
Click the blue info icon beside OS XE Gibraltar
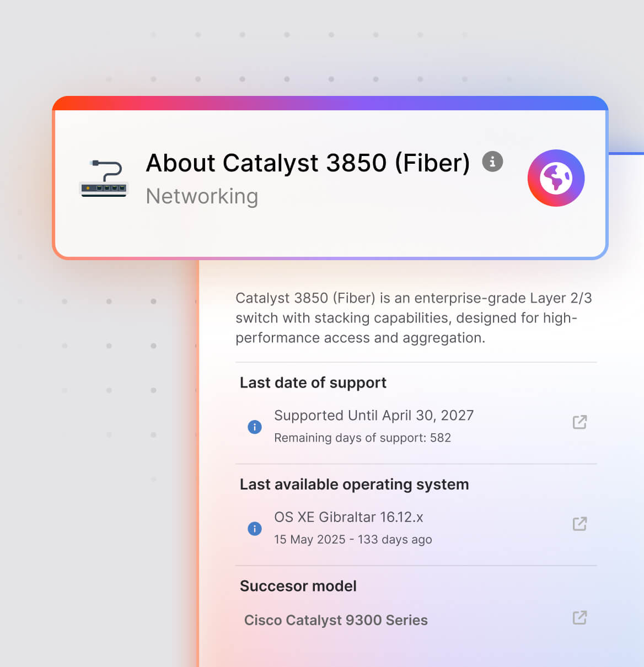click(x=255, y=529)
